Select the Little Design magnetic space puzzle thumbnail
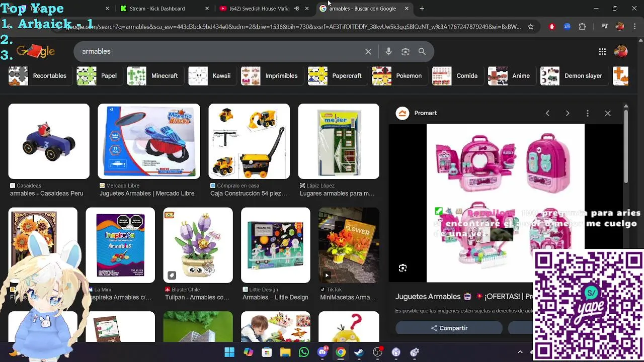This screenshot has height=362, width=644. (276, 245)
